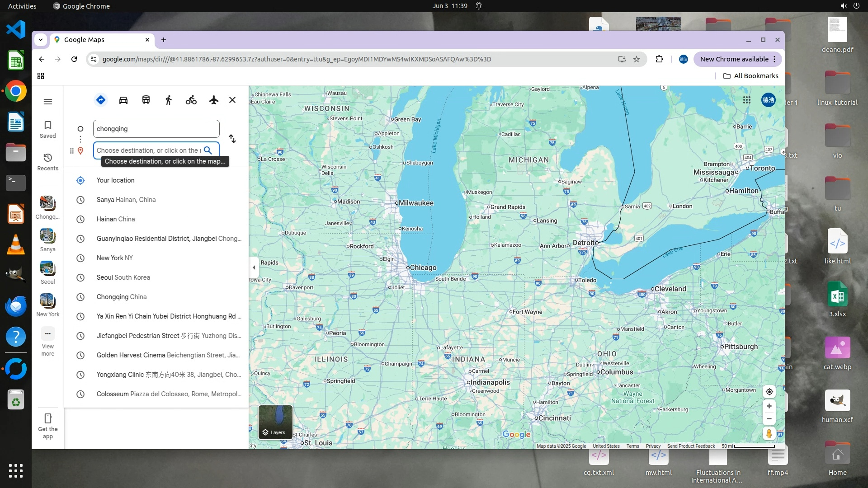Open the Maps hamburger menu

48,102
